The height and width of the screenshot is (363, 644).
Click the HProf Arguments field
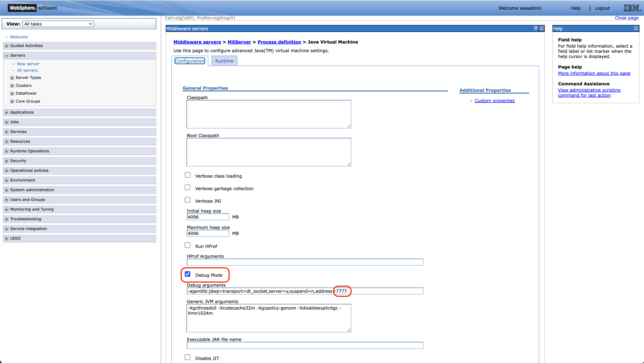pyautogui.click(x=305, y=262)
